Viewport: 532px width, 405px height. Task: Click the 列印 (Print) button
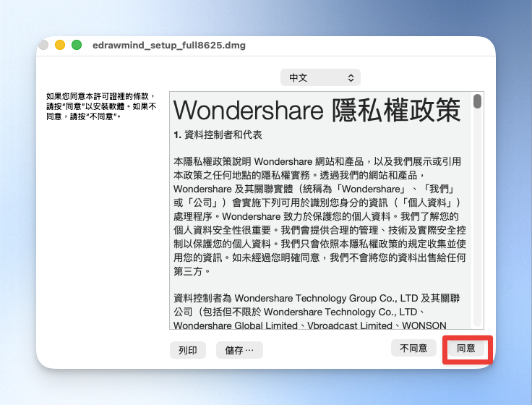188,350
